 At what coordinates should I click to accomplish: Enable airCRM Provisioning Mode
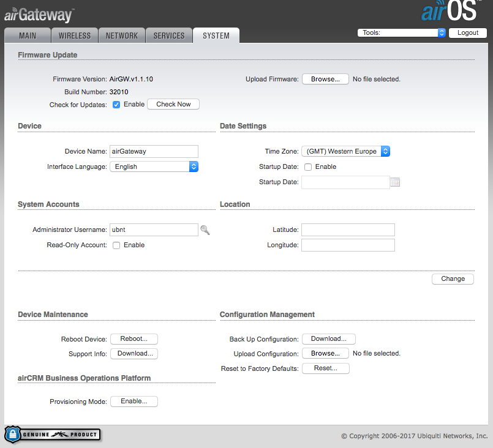coord(134,401)
